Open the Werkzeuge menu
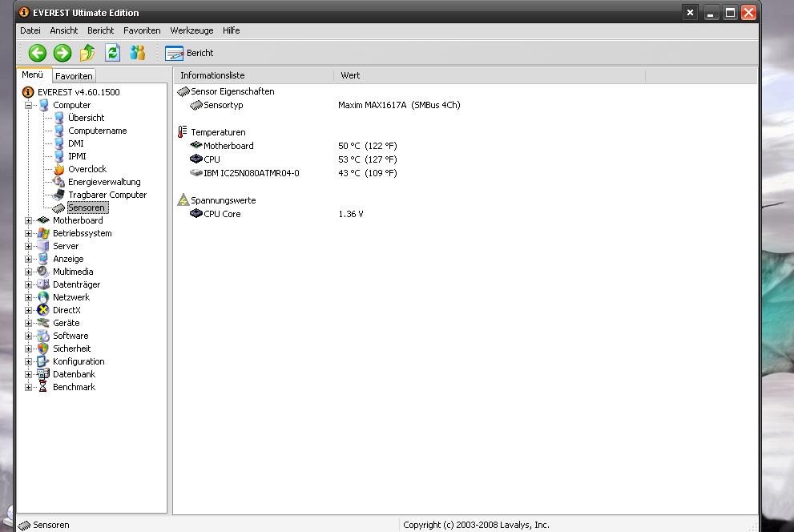This screenshot has height=532, width=794. [191, 30]
